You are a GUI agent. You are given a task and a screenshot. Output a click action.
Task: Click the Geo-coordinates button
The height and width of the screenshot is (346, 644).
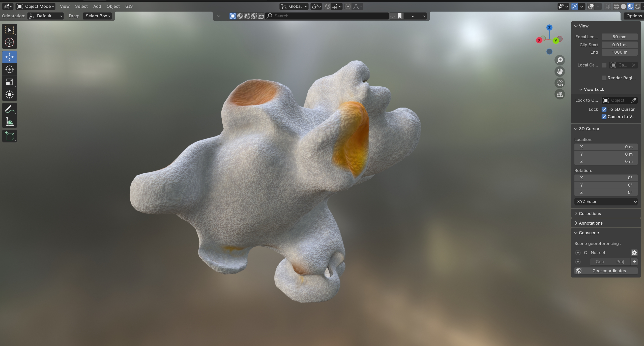pyautogui.click(x=606, y=271)
